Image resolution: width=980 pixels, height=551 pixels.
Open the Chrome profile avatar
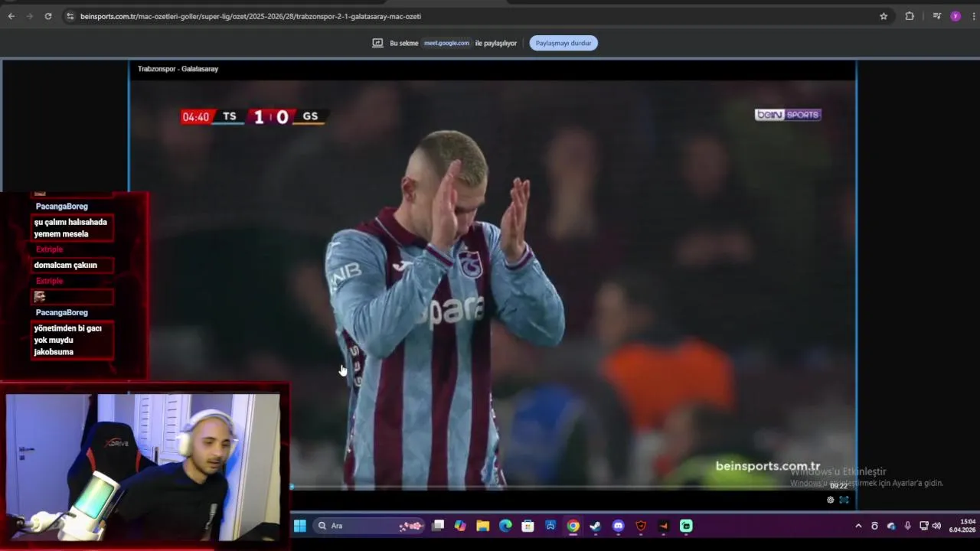pyautogui.click(x=955, y=16)
